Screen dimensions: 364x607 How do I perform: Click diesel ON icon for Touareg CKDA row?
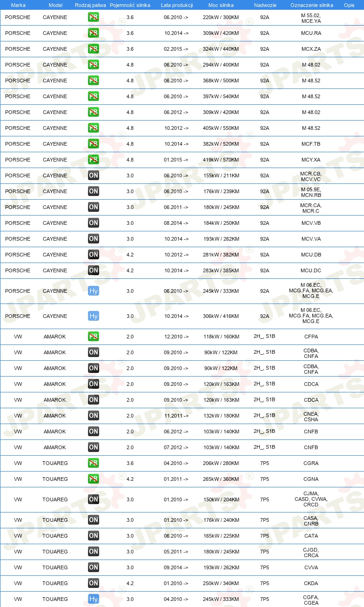coord(94,583)
